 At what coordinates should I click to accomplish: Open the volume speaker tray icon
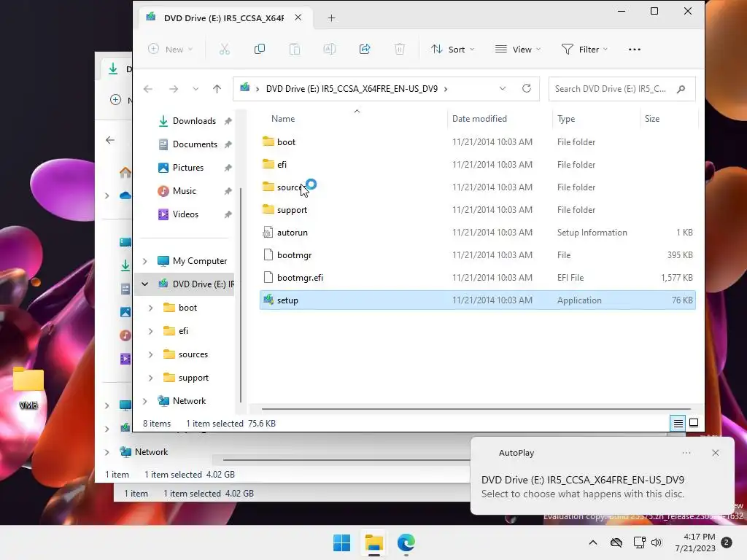click(x=657, y=542)
